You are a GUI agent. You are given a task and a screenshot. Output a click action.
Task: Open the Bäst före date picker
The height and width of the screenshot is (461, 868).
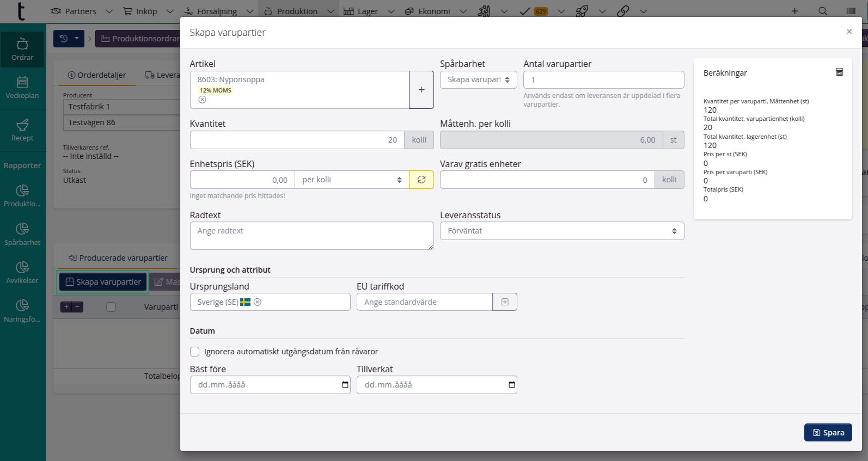click(x=345, y=385)
